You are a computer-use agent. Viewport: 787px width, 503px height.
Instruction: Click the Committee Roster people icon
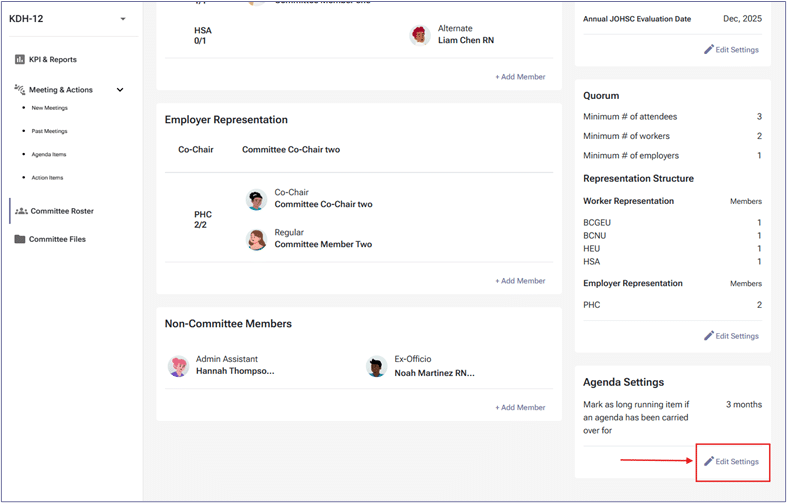point(21,211)
